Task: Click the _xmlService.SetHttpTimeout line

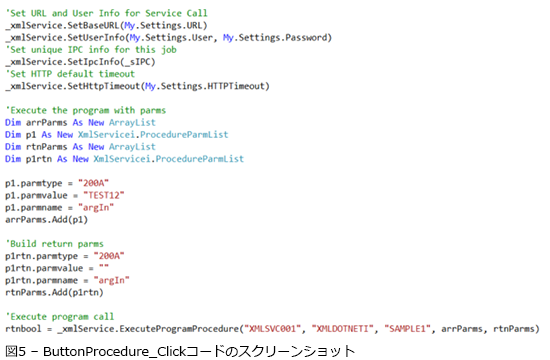Action: pos(138,86)
